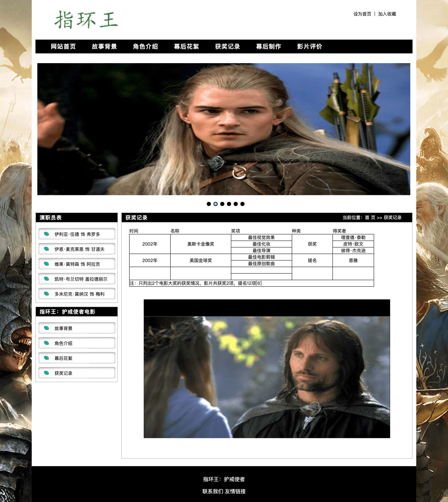The height and width of the screenshot is (502, 448).
Task: Open 幕后制作 navigation item
Action: [x=268, y=46]
